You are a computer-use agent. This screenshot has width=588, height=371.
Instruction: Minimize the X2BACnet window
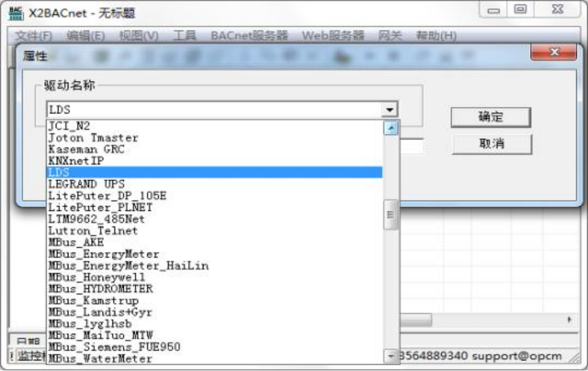pos(493,10)
